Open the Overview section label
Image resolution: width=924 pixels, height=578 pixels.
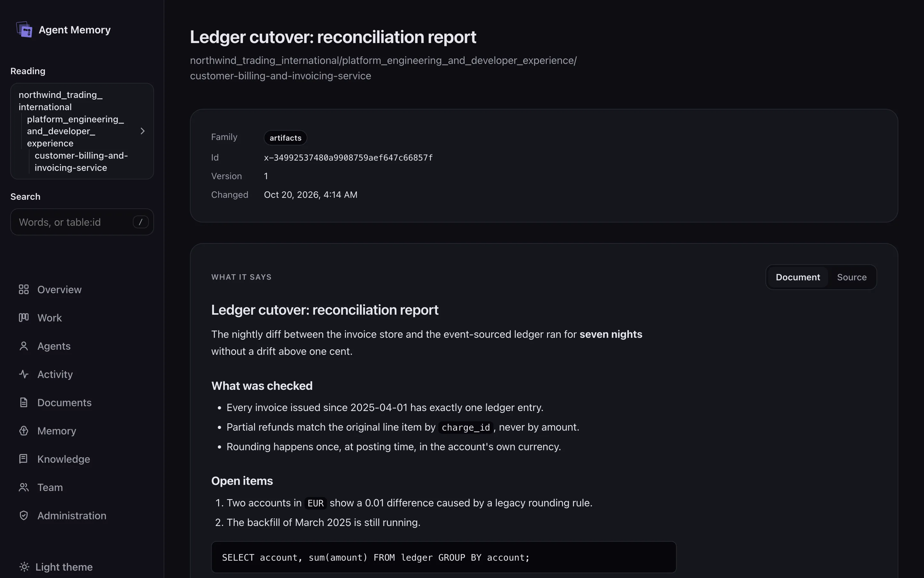click(60, 290)
